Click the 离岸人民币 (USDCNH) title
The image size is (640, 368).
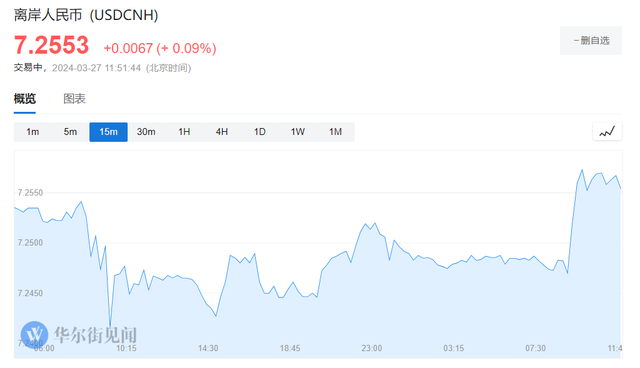pyautogui.click(x=86, y=15)
